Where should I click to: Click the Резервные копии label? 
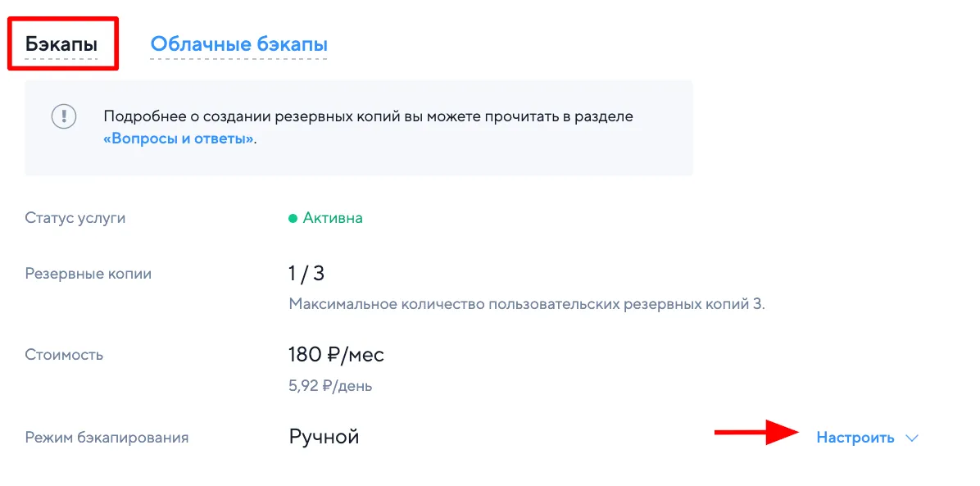pyautogui.click(x=88, y=274)
